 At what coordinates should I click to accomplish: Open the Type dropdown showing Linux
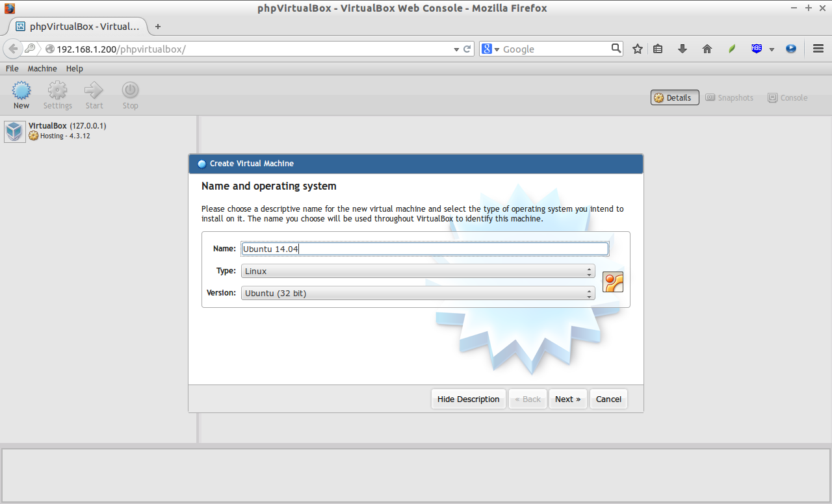418,271
